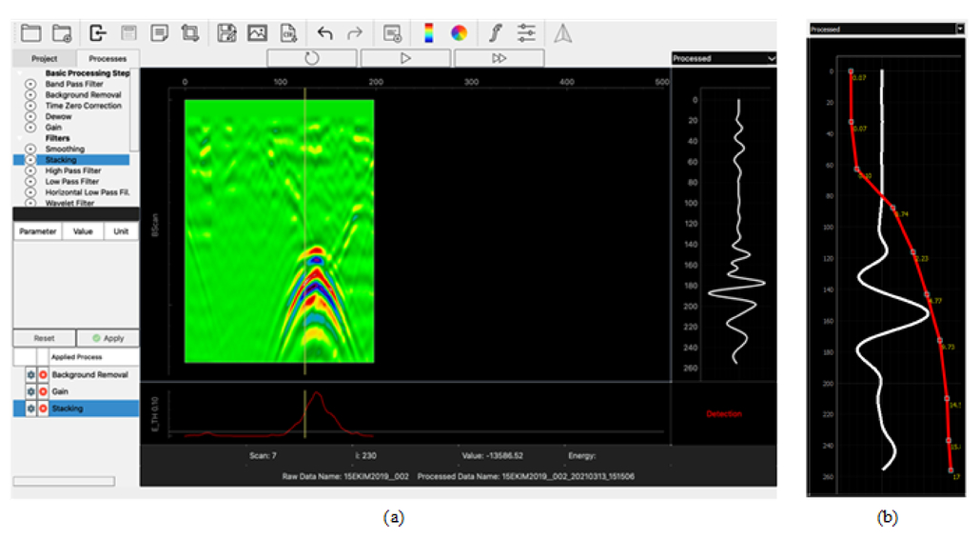Open settings gear for applied Stacking
This screenshot has height=539, width=980.
pos(30,409)
